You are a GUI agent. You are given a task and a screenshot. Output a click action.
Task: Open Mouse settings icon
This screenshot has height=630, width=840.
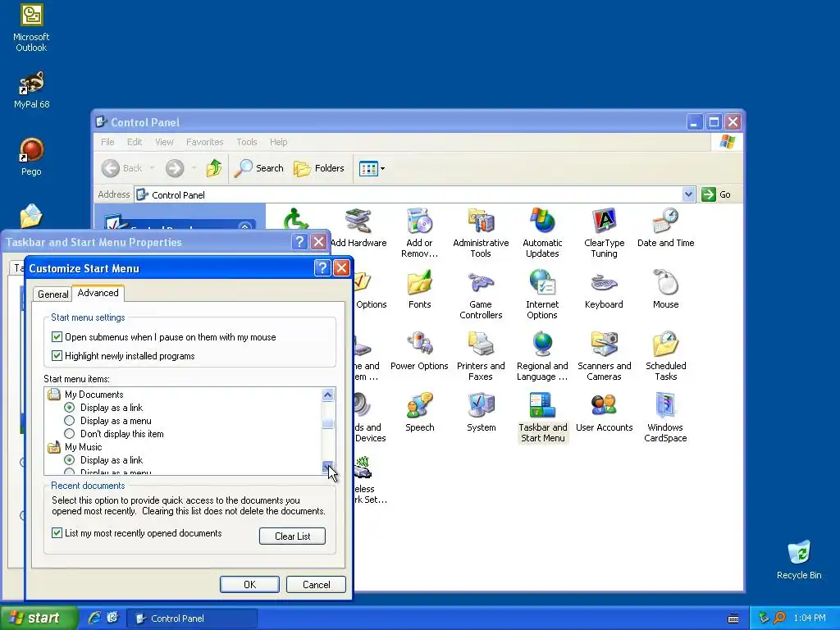(x=665, y=290)
